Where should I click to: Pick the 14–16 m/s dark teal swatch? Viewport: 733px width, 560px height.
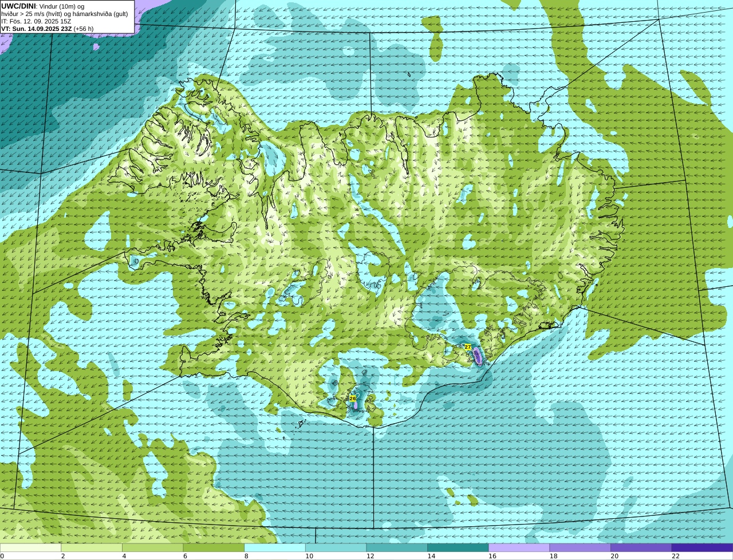pyautogui.click(x=458, y=548)
